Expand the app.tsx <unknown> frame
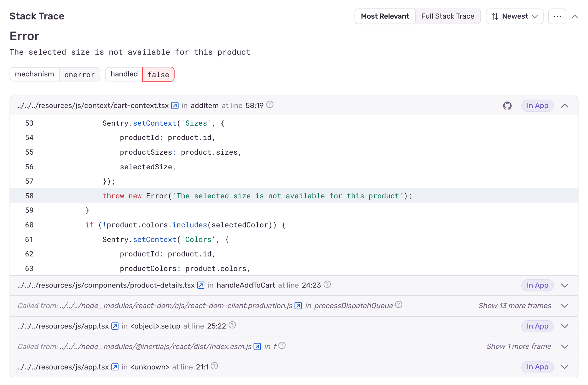Image resolution: width=588 pixels, height=385 pixels. (x=565, y=367)
